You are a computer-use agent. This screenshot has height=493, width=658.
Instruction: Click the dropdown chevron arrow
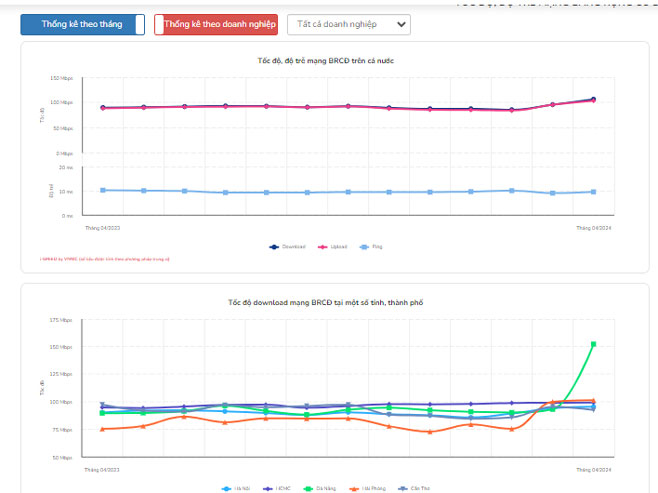[x=401, y=24]
